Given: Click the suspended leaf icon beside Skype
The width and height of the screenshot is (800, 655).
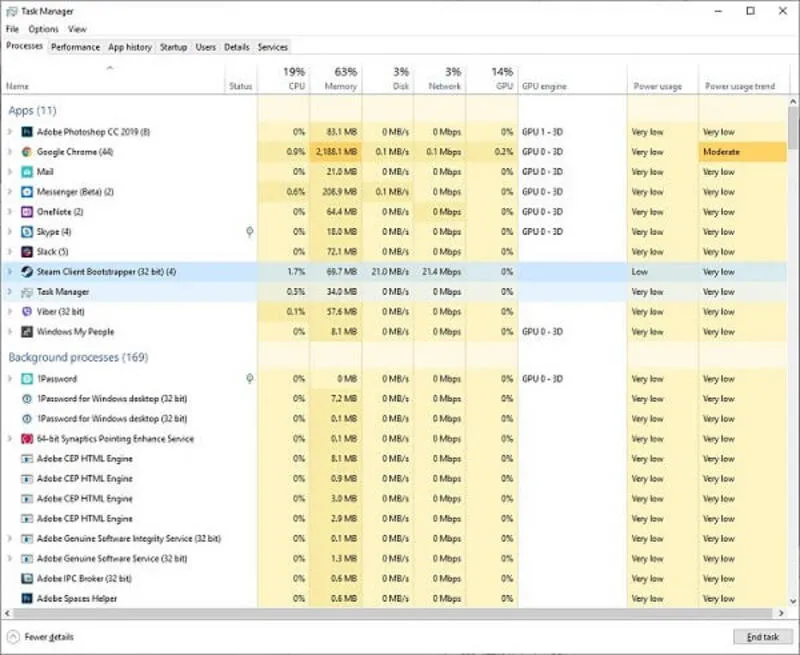Looking at the screenshot, I should pyautogui.click(x=249, y=232).
